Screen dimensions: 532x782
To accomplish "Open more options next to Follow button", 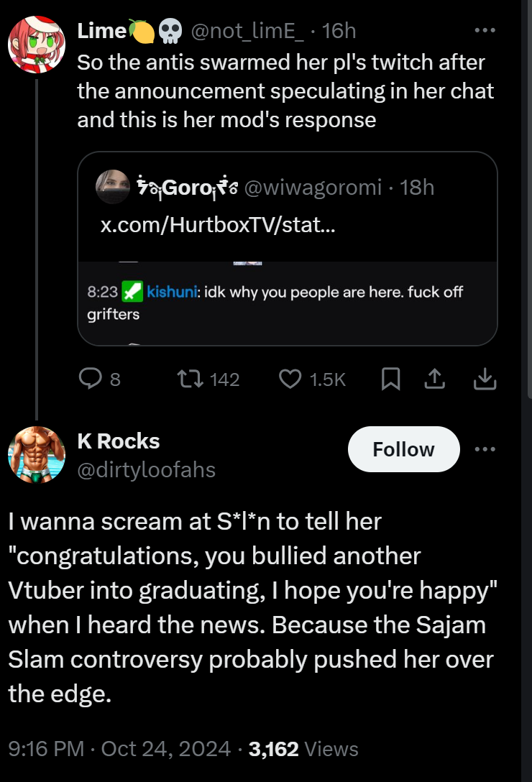I will [x=485, y=449].
